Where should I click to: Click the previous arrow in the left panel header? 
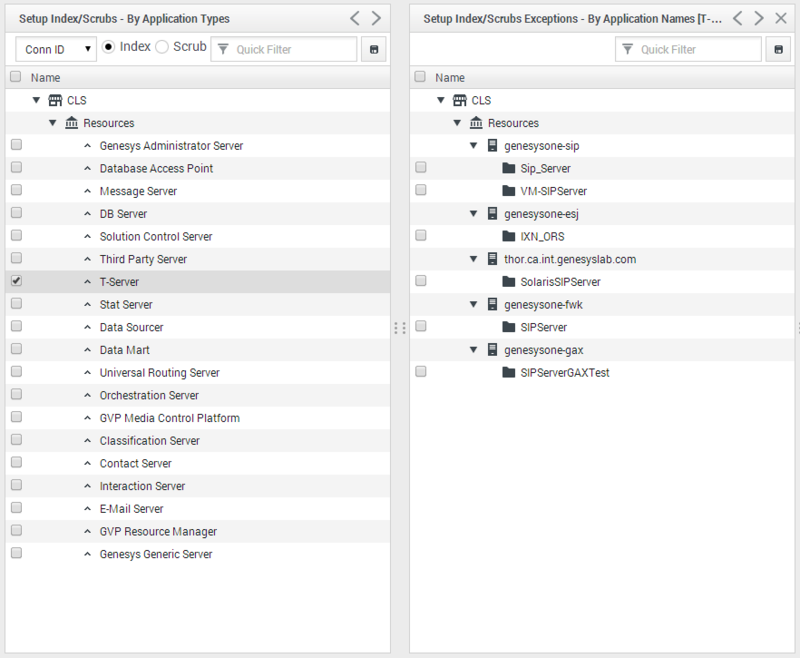pos(355,18)
